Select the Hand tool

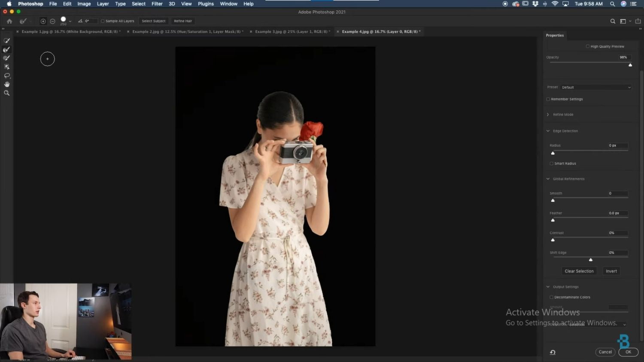(6, 84)
